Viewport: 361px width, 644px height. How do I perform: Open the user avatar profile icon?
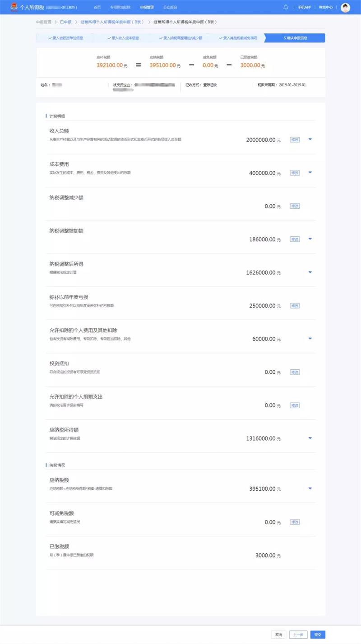point(345,7)
